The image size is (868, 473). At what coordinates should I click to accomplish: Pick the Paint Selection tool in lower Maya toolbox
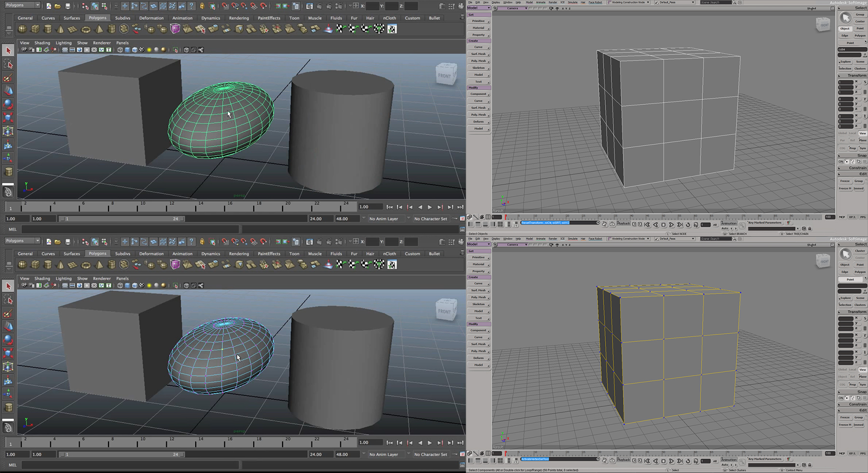coord(8,313)
